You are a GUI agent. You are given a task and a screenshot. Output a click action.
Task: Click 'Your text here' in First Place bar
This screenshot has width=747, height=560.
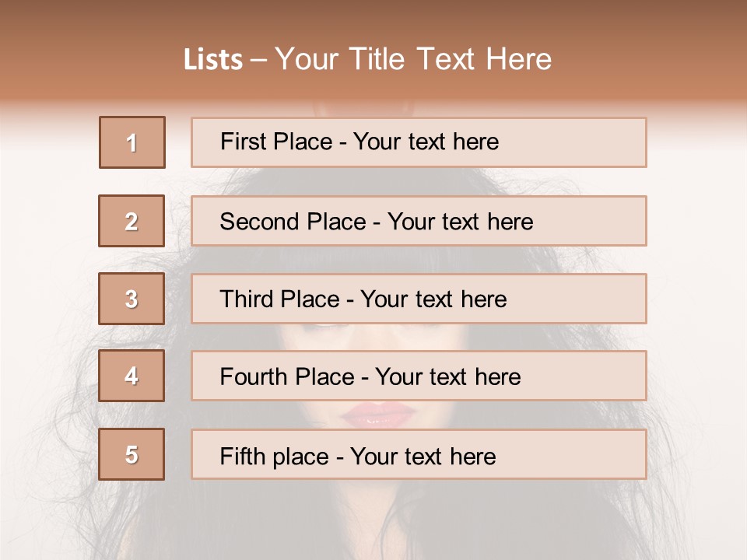point(426,142)
